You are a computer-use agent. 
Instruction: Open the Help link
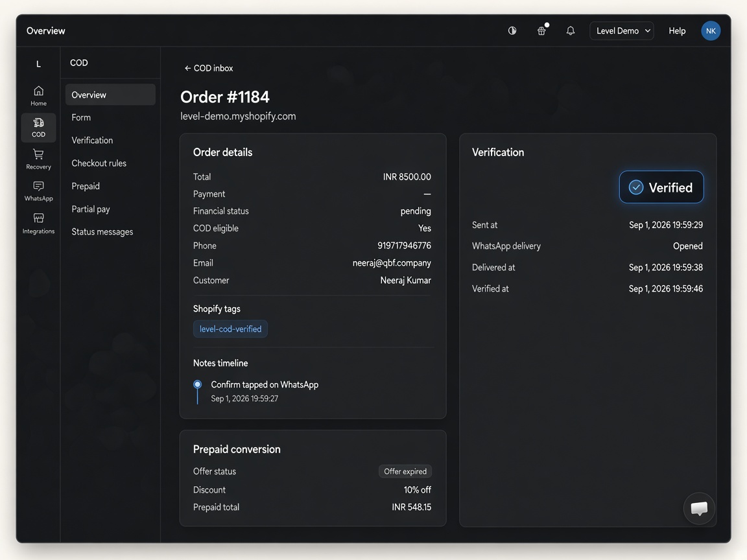click(x=677, y=30)
